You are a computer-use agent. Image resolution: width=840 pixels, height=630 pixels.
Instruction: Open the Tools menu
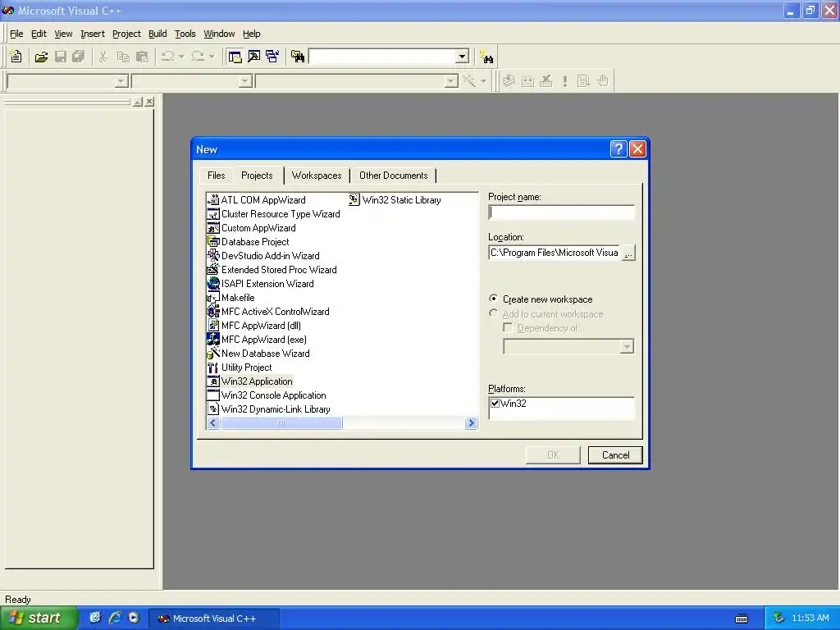(185, 34)
